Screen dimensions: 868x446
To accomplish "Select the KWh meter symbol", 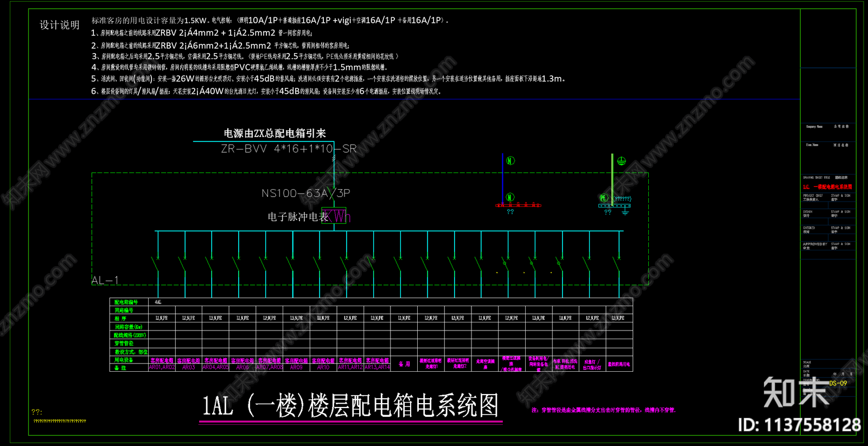I will click(x=334, y=216).
